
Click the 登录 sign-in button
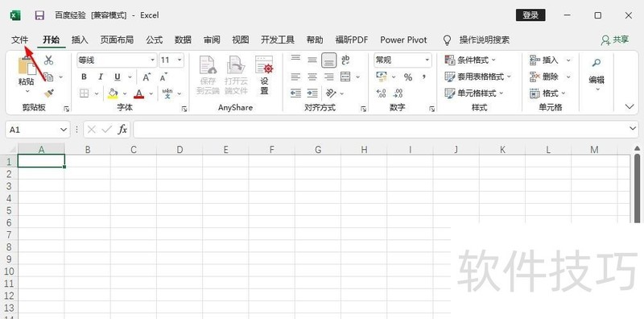(530, 15)
